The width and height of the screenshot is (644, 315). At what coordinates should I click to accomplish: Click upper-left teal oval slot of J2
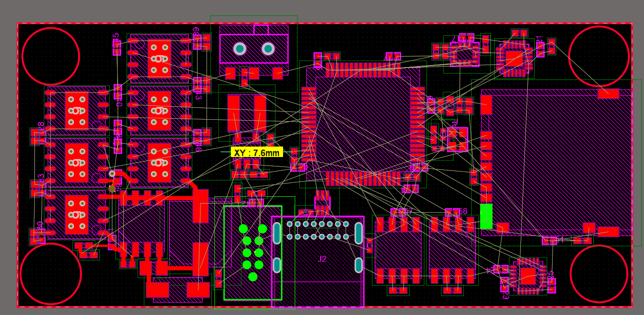[277, 233]
